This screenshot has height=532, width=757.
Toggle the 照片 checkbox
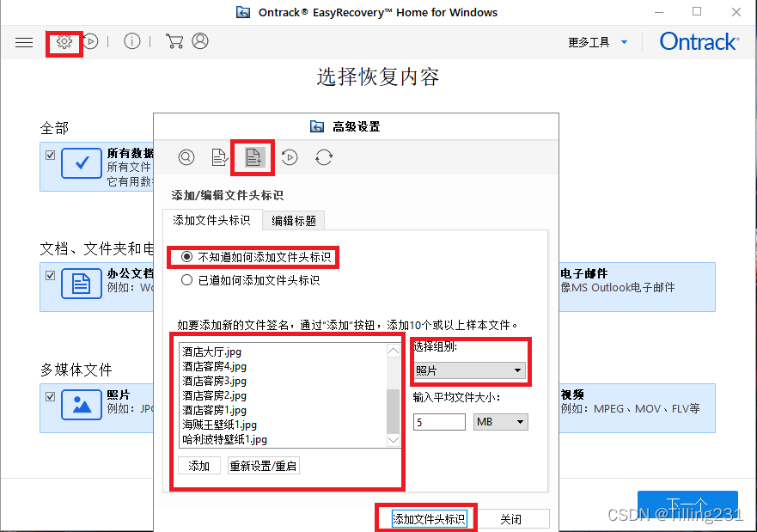(x=50, y=396)
